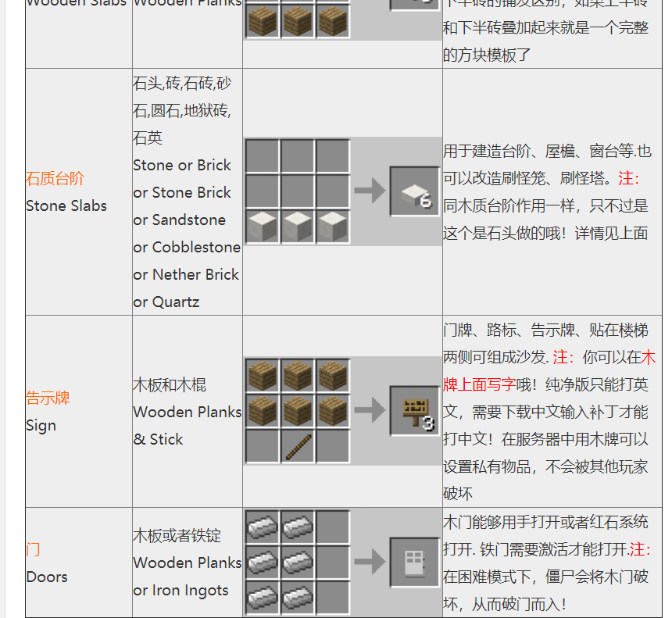Click left plank in the Wooden Slabs recipe

pos(263,21)
